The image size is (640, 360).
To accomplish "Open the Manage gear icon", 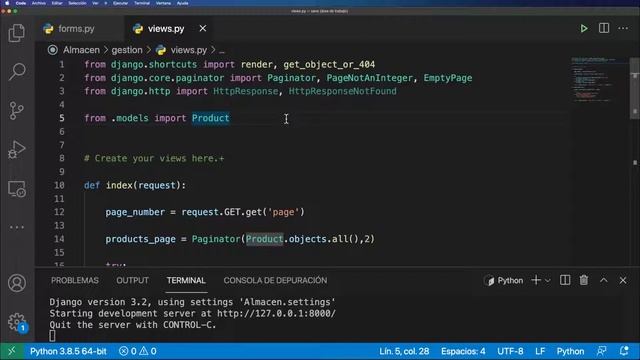I will pos(17,322).
